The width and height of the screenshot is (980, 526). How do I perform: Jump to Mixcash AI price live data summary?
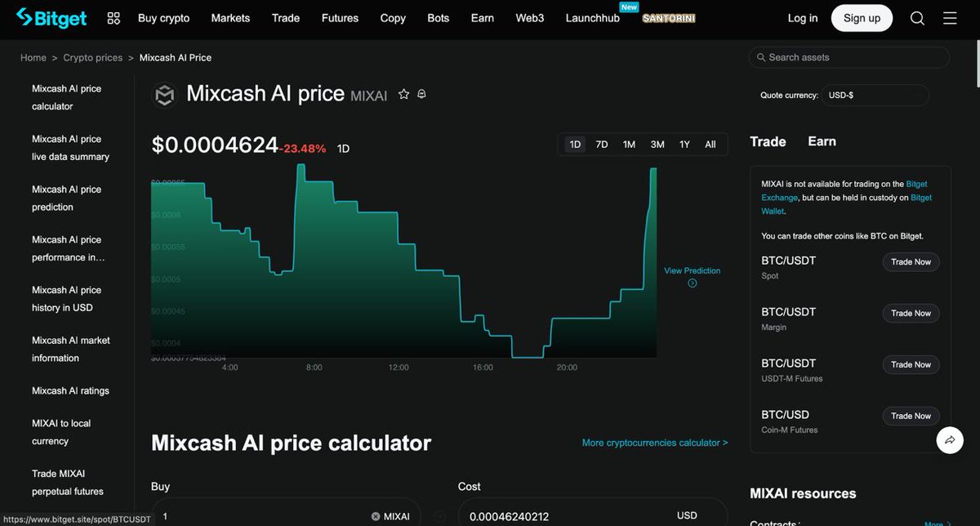pos(70,148)
